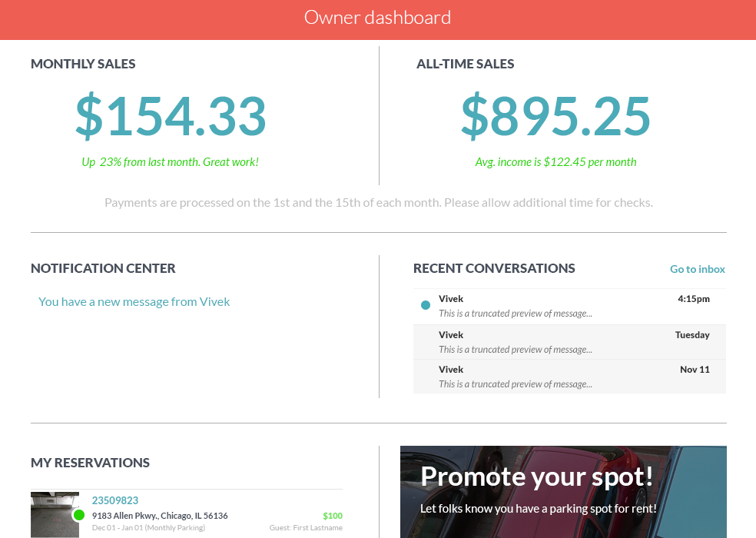Screen dimensions: 756x538
Task: Click the Owner dashboard title
Action: (377, 17)
